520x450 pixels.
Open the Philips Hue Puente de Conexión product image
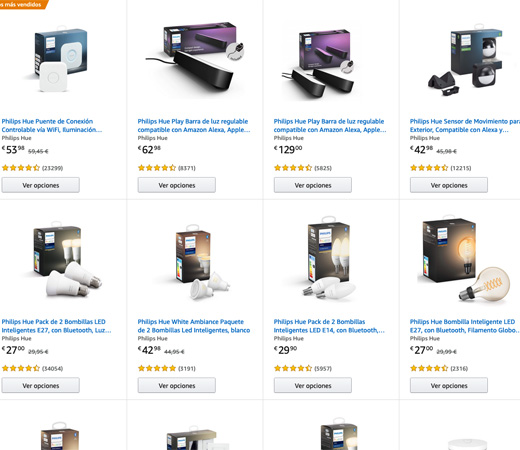pos(58,59)
